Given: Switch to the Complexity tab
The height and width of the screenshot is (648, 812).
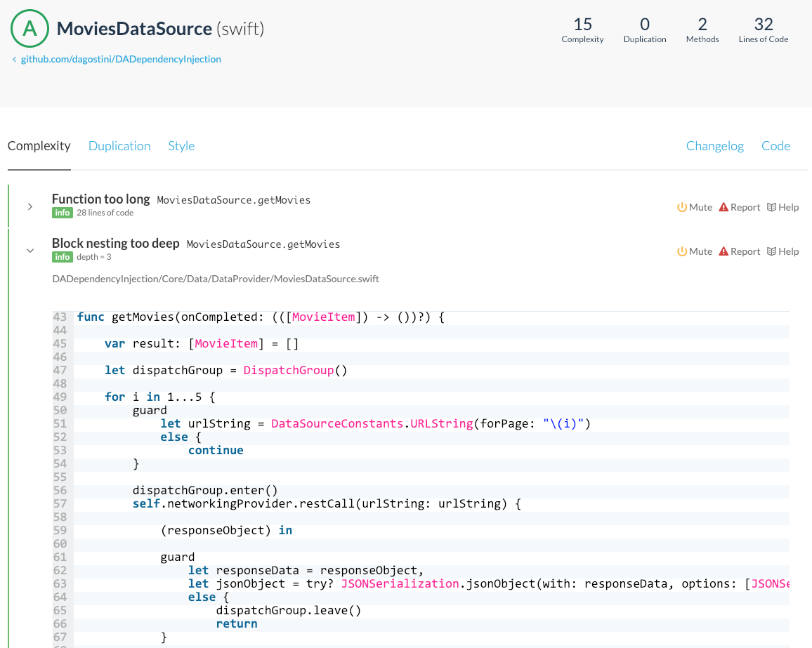Looking at the screenshot, I should [39, 146].
